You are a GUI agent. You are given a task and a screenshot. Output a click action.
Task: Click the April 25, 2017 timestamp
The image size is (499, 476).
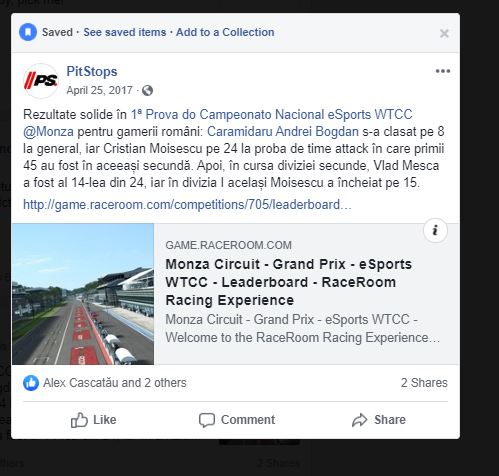point(99,90)
